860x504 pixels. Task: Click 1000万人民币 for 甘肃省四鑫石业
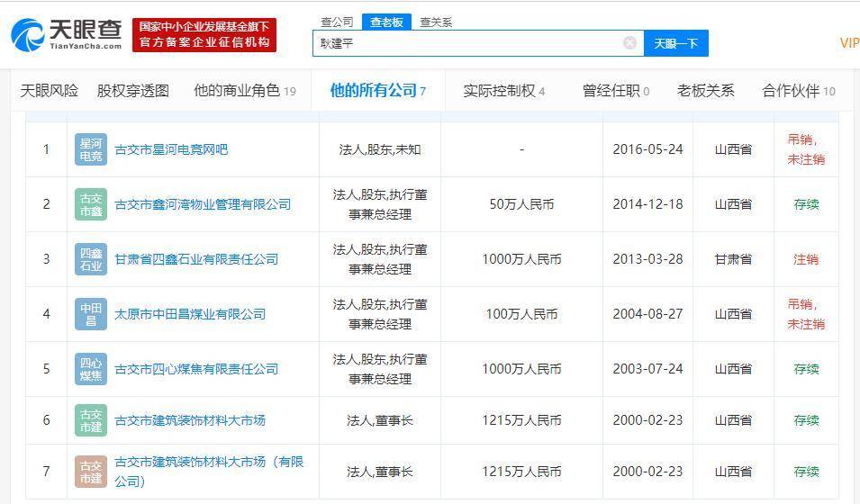click(x=521, y=259)
